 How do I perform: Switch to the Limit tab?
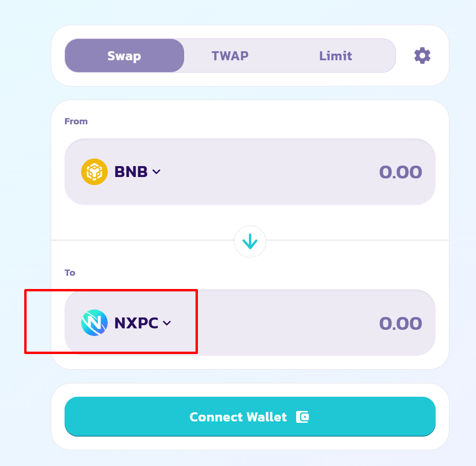336,56
